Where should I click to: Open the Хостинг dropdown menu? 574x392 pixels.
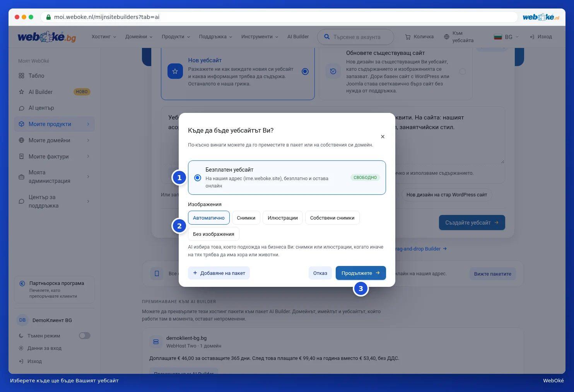(x=104, y=37)
